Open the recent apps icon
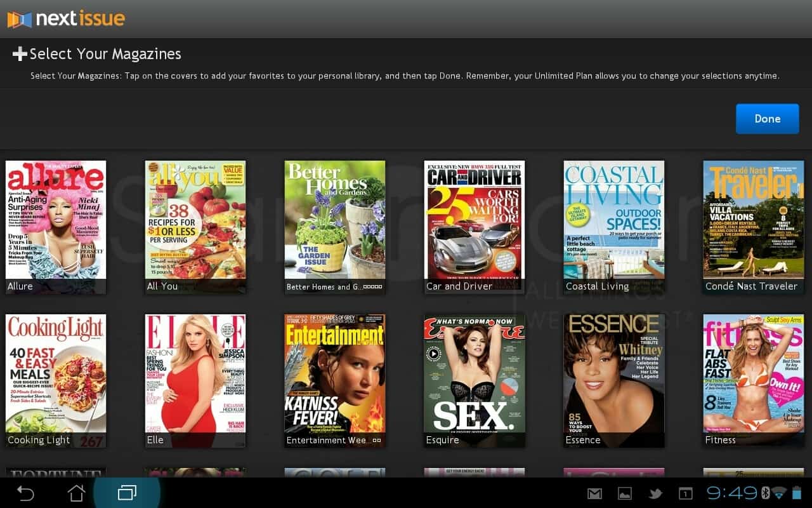Viewport: 812px width, 508px height. pyautogui.click(x=127, y=493)
